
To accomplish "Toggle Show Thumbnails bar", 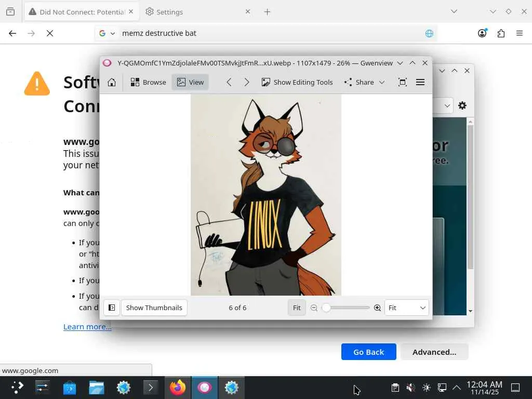I will click(x=154, y=308).
